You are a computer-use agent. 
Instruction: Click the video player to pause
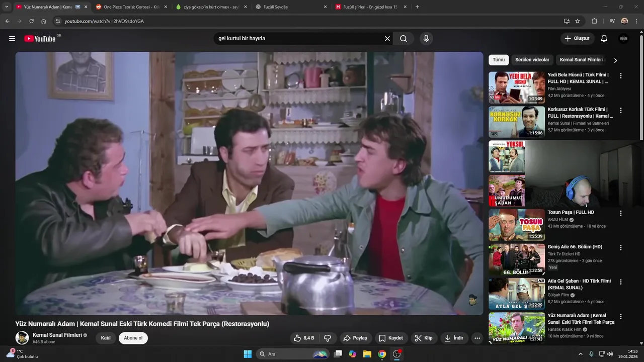tap(249, 184)
